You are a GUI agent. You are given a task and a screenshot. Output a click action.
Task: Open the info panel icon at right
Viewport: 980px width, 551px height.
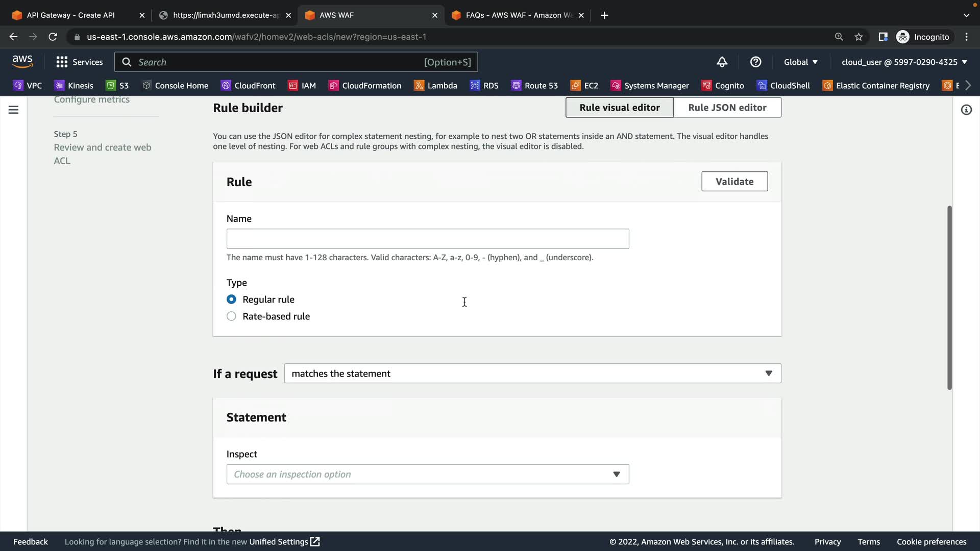pos(966,110)
